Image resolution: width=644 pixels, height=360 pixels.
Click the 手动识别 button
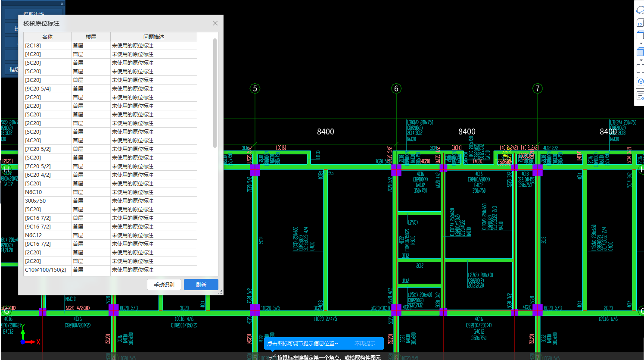[164, 285]
